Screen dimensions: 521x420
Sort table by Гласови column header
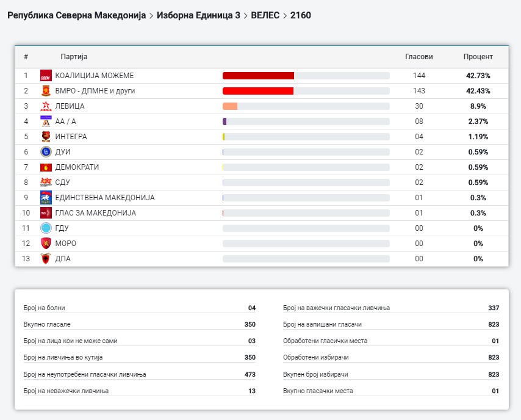[419, 57]
